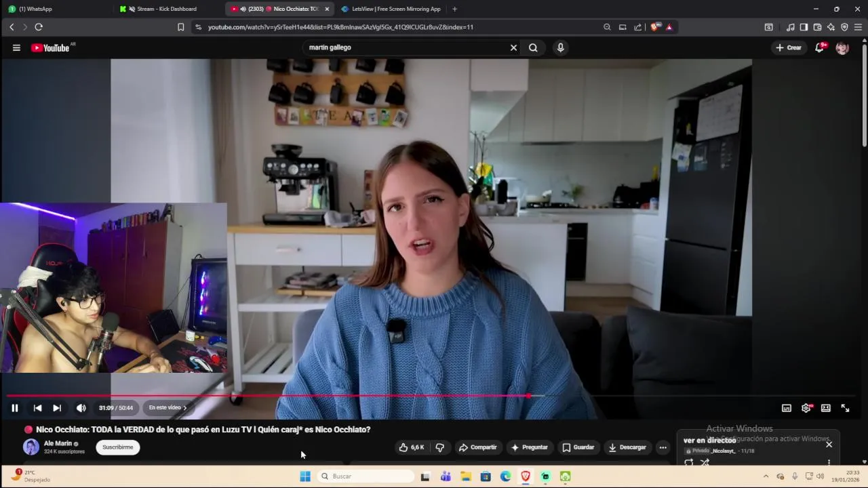Open the Brave playlist music icon
Viewport: 868px width, 488px height.
790,27
